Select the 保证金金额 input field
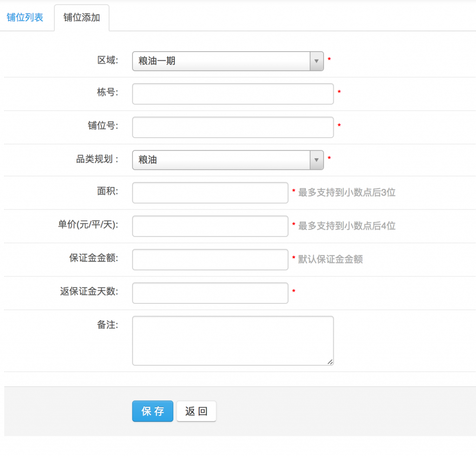 (210, 260)
